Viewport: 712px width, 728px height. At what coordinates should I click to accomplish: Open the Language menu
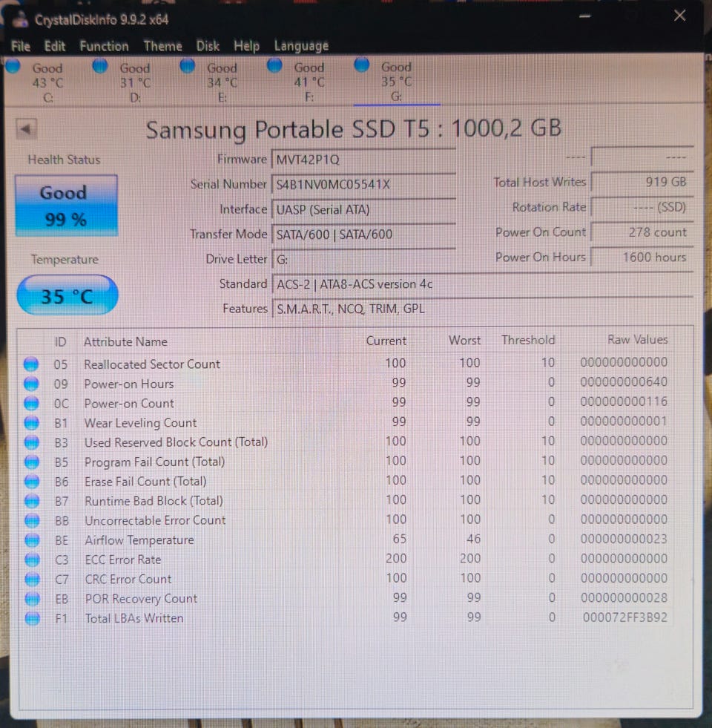pyautogui.click(x=301, y=46)
